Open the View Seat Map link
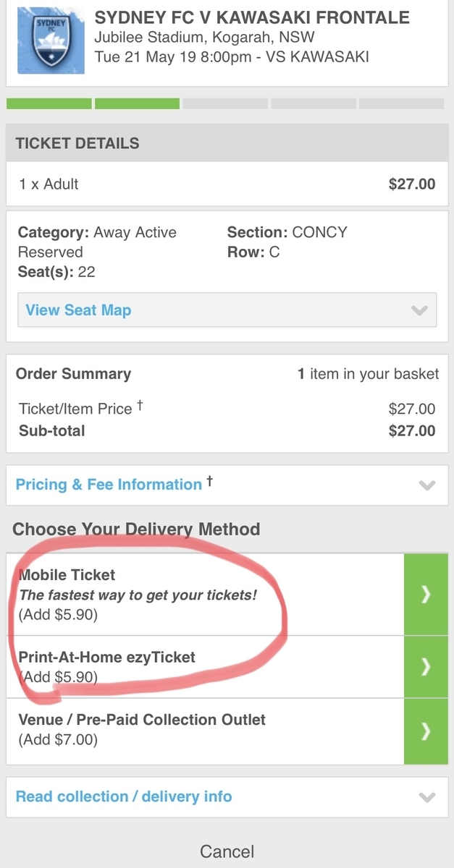Image resolution: width=454 pixels, height=868 pixels. pos(78,310)
